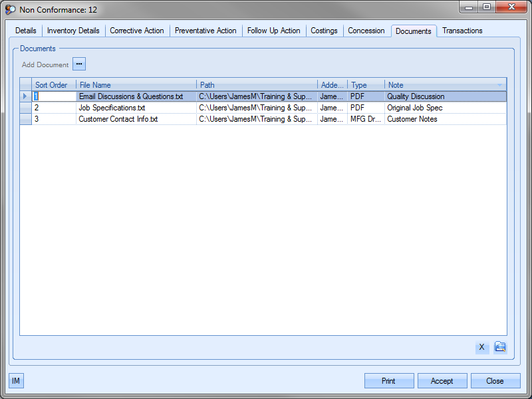Go to the Corrective Action tab

pyautogui.click(x=136, y=31)
